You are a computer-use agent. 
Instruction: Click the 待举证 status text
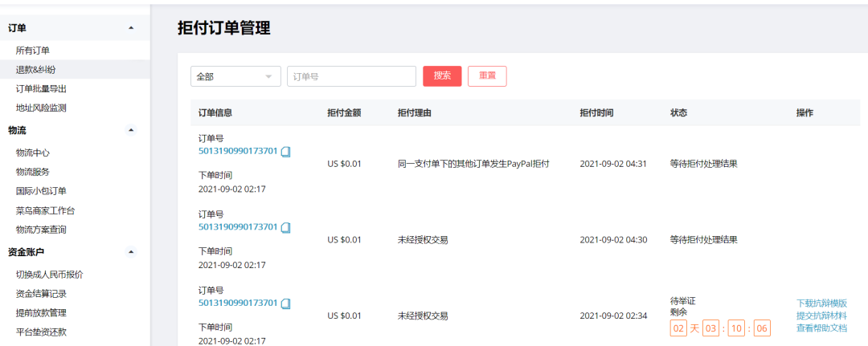pos(682,301)
